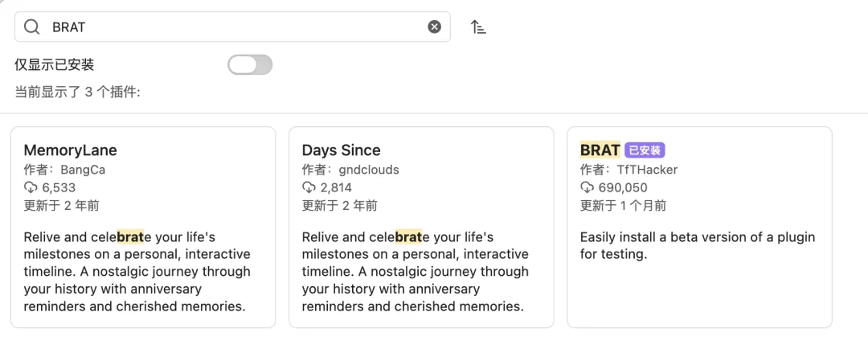
Task: Click MemoryLane download count icon
Action: tap(31, 187)
